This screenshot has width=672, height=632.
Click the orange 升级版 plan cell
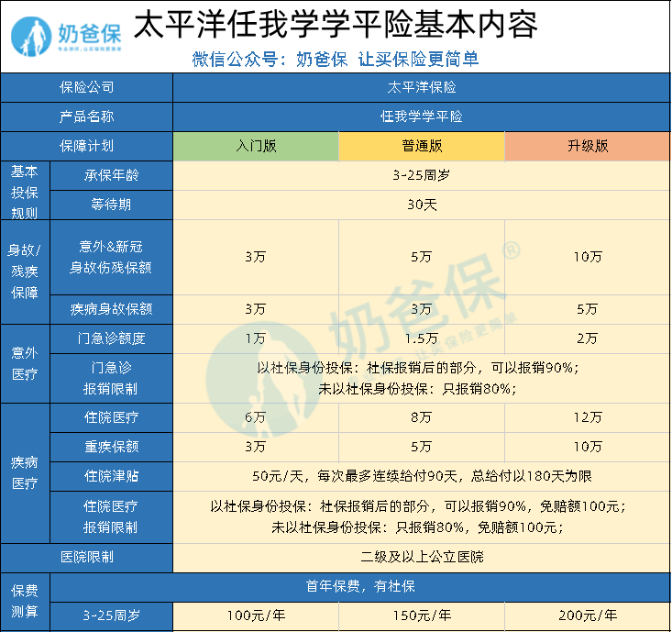pyautogui.click(x=587, y=146)
